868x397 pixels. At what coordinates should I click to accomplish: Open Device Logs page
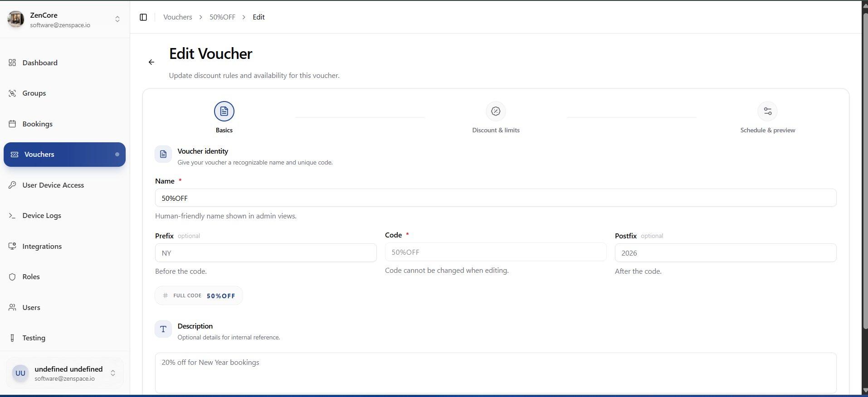[x=65, y=216]
